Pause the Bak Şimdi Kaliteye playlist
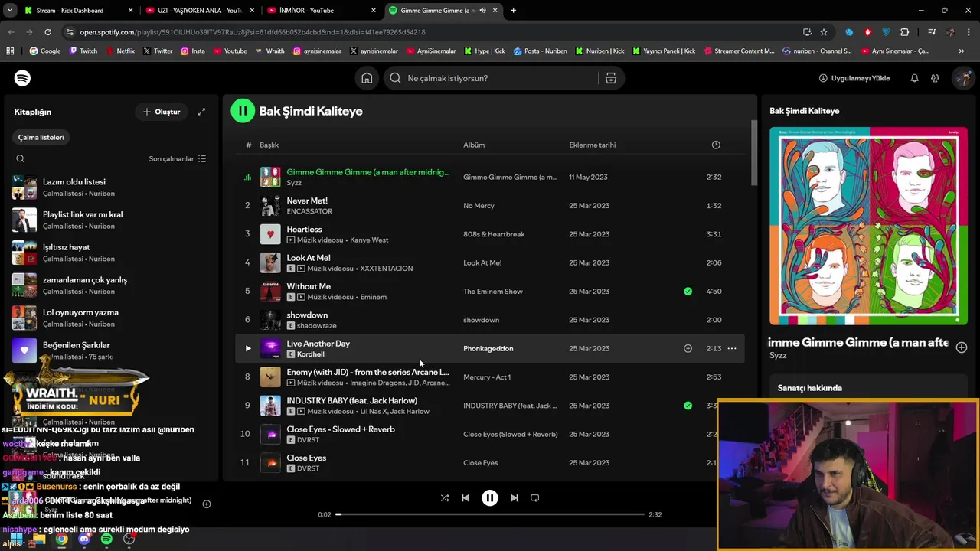The width and height of the screenshot is (980, 551). point(243,111)
